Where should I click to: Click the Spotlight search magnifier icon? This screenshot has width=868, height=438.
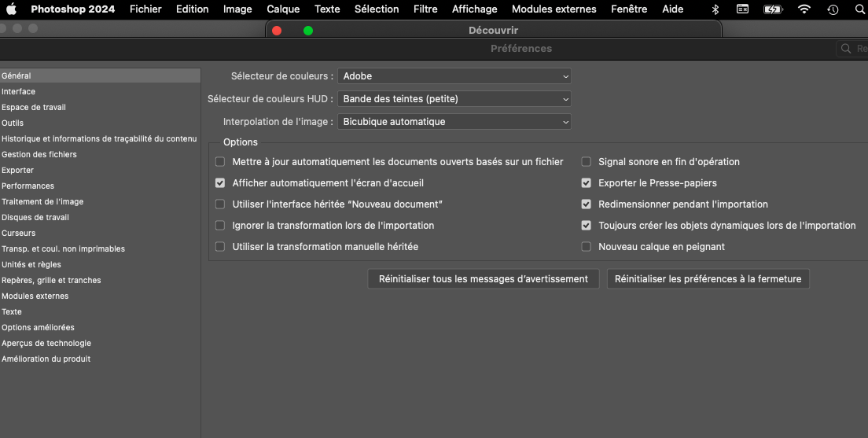tap(860, 9)
